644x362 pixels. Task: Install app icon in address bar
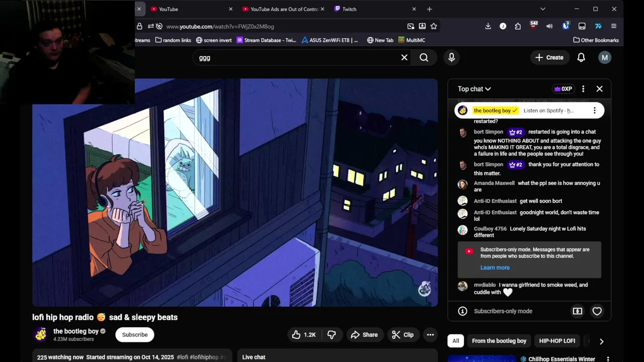[x=422, y=26]
